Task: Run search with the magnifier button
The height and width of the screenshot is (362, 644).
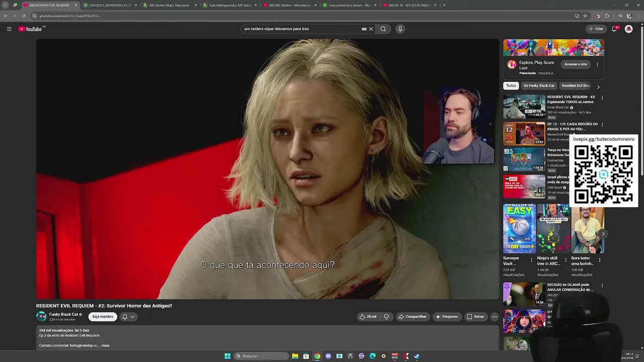Action: pyautogui.click(x=383, y=29)
